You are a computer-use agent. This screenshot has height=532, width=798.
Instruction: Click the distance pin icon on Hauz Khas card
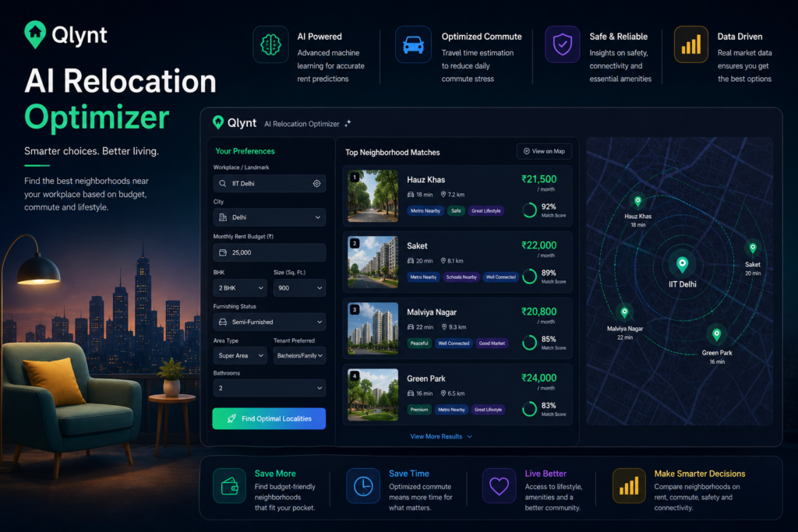tap(443, 194)
